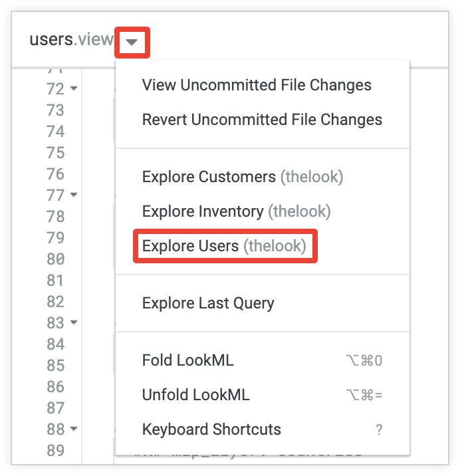
Task: Click line number 80 in gutter
Action: (56, 259)
